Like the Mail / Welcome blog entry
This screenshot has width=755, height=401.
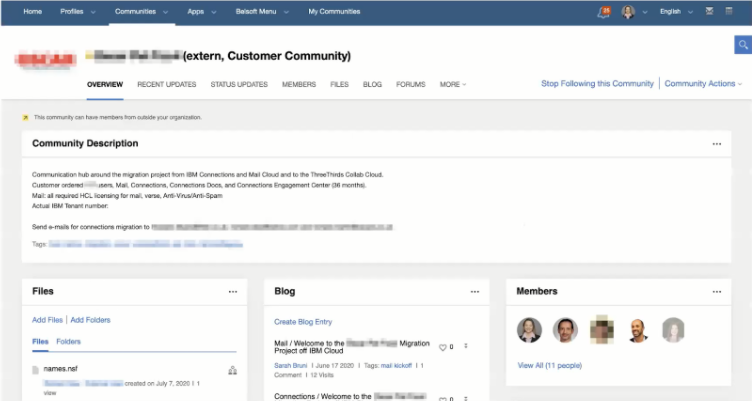443,347
